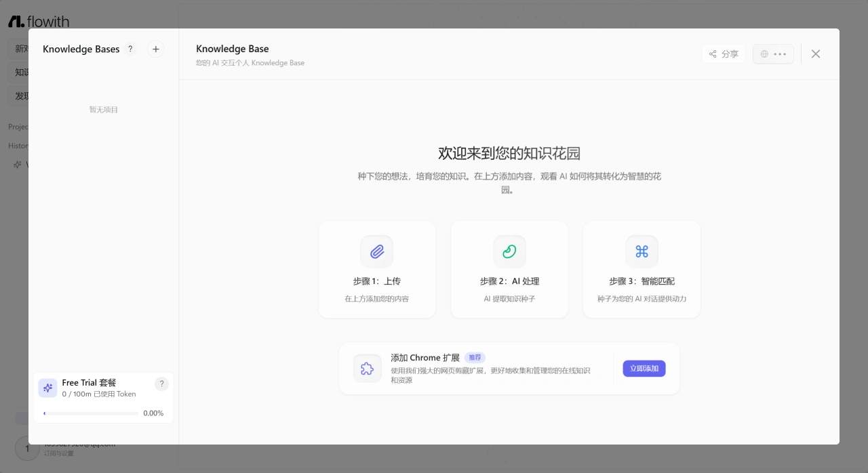Click the command symbol icon for 智能匹配
Image resolution: width=868 pixels, height=473 pixels.
click(x=642, y=252)
